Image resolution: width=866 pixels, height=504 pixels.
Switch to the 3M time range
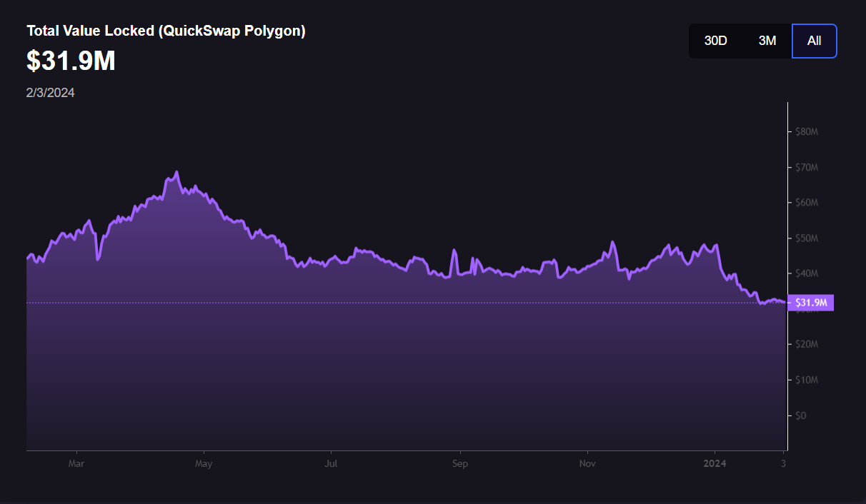coord(767,41)
